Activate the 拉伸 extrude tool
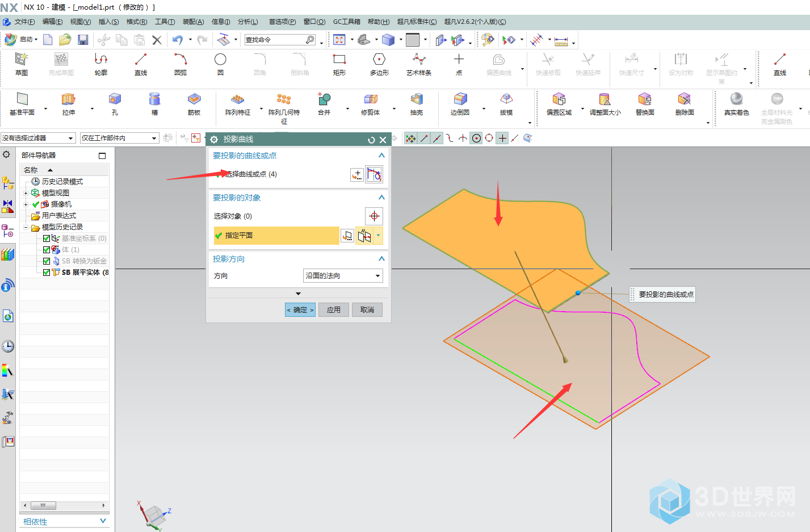Screen dimensions: 810x532 (x=69, y=104)
